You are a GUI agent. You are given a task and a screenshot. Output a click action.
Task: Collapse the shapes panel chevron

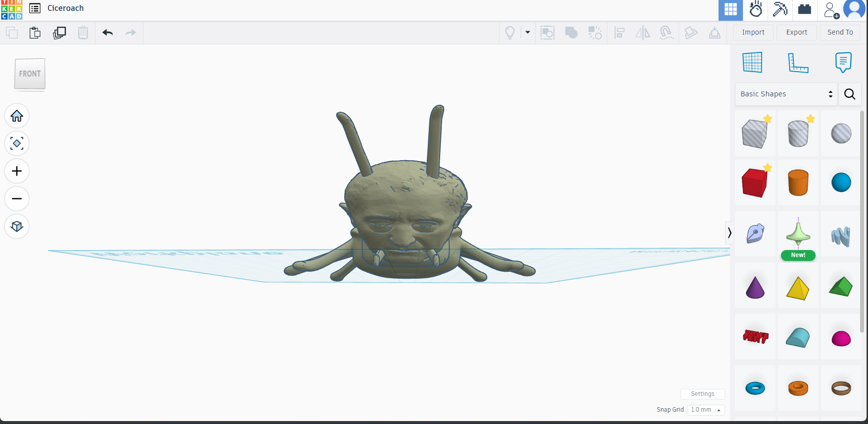pyautogui.click(x=729, y=232)
